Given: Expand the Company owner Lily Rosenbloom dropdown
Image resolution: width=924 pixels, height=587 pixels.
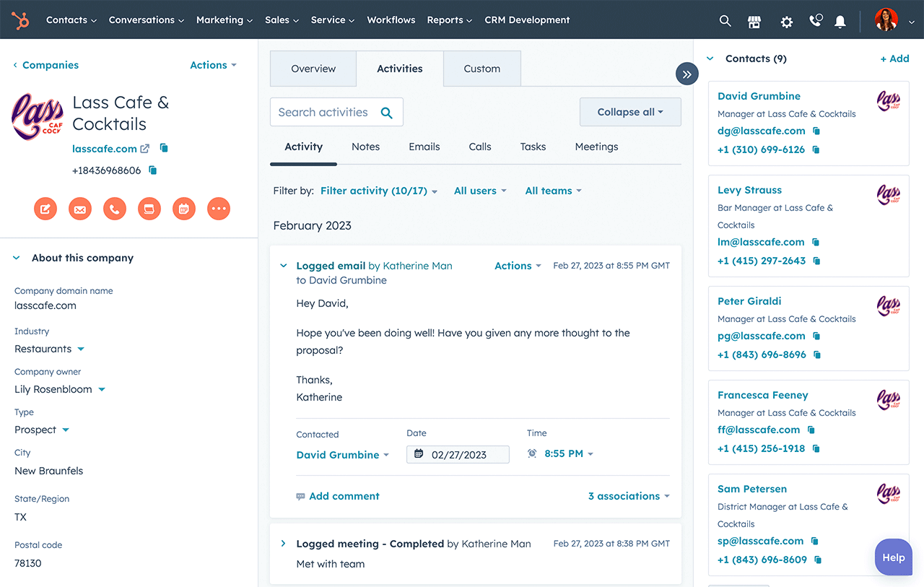Looking at the screenshot, I should [100, 389].
